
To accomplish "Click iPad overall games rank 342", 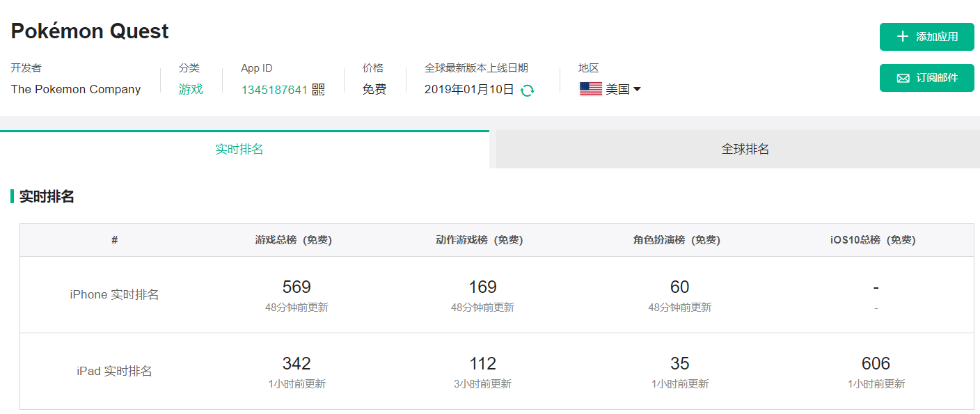I will point(297,363).
